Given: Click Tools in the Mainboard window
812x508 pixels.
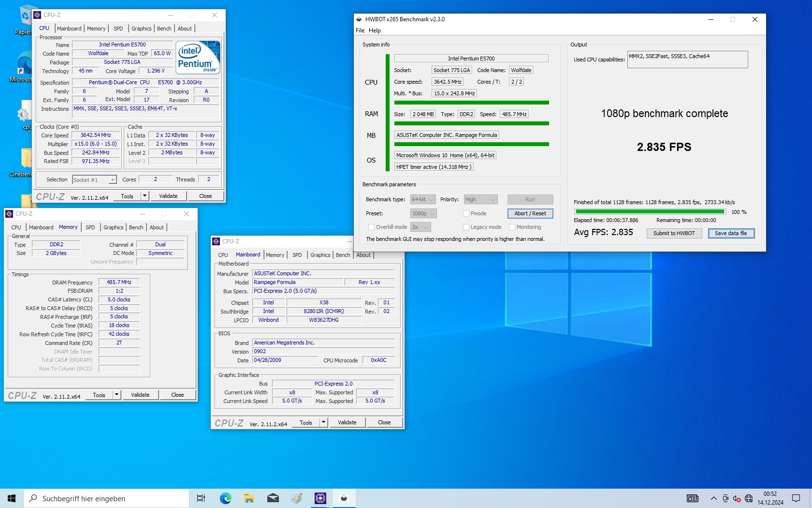Looking at the screenshot, I should click(306, 422).
